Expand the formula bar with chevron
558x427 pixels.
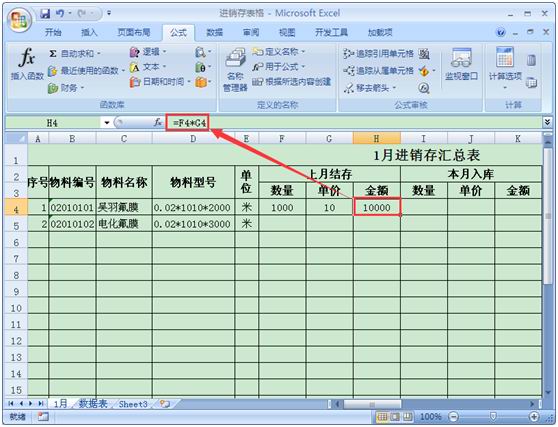click(547, 122)
